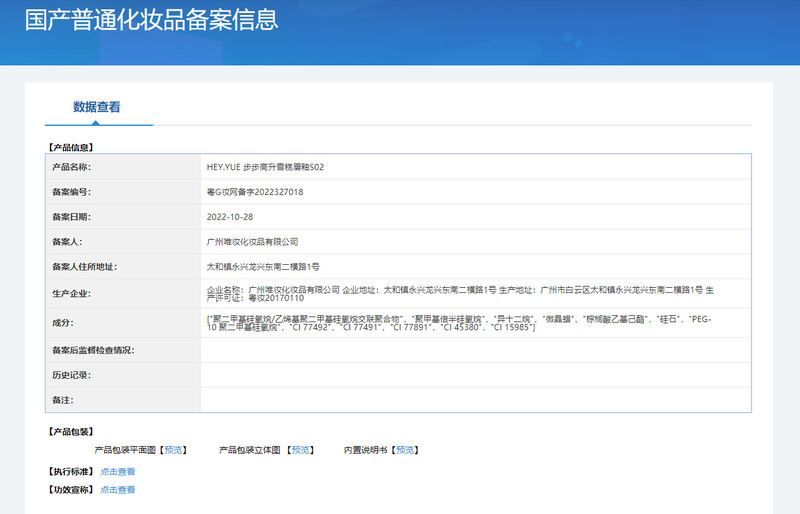Click the 备案日期 label
800x514 pixels.
71,216
